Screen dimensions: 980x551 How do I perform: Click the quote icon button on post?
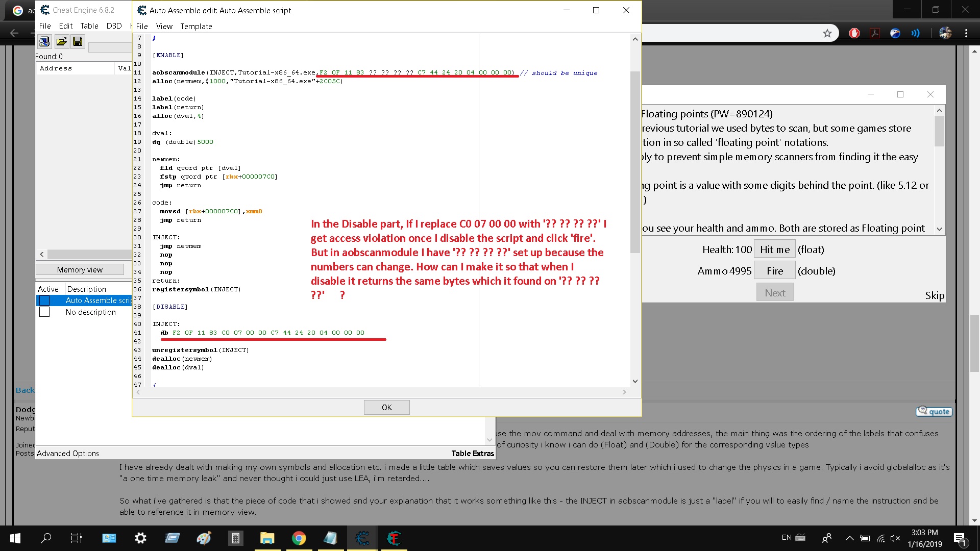click(934, 412)
